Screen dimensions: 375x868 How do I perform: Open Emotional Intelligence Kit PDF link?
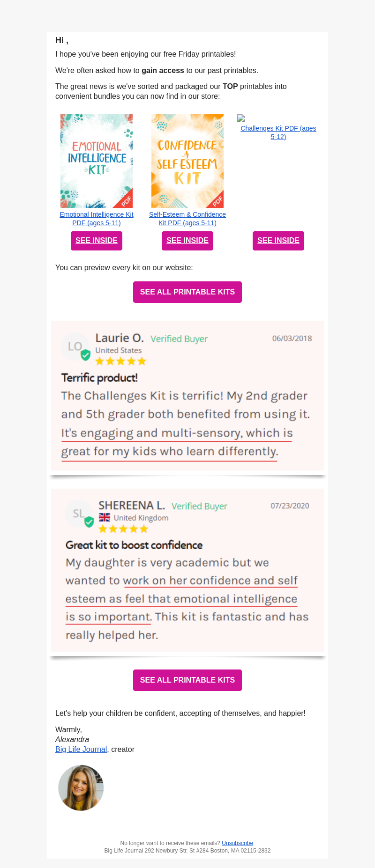[x=97, y=219]
